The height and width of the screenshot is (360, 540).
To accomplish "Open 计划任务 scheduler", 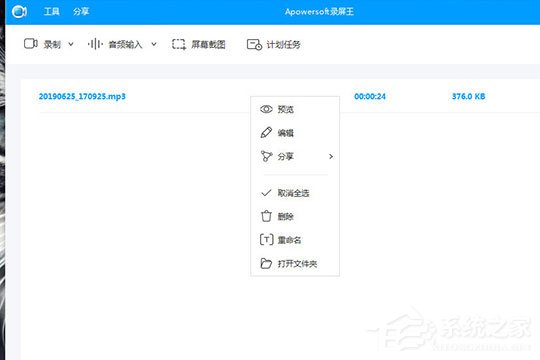I will point(283,44).
